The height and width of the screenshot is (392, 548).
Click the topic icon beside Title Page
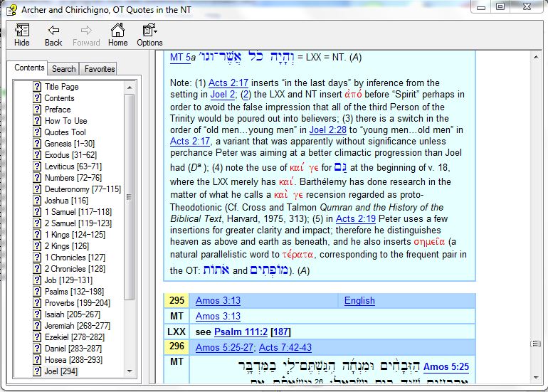[x=37, y=87]
